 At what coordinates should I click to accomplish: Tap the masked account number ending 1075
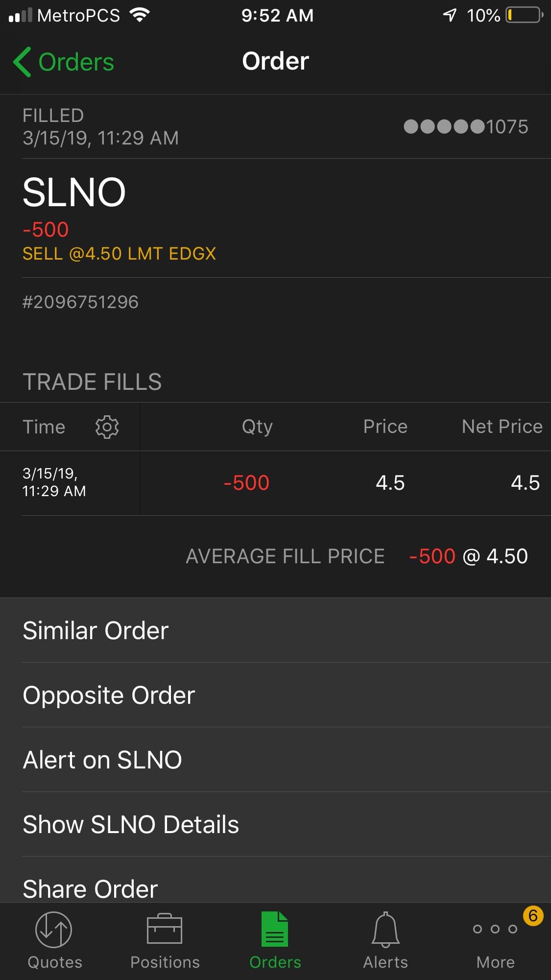466,127
